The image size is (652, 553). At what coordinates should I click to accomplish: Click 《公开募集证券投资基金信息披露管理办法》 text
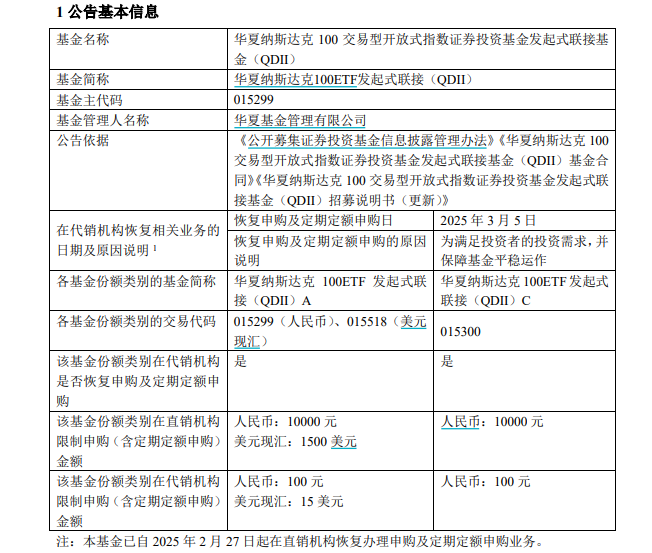click(x=365, y=140)
